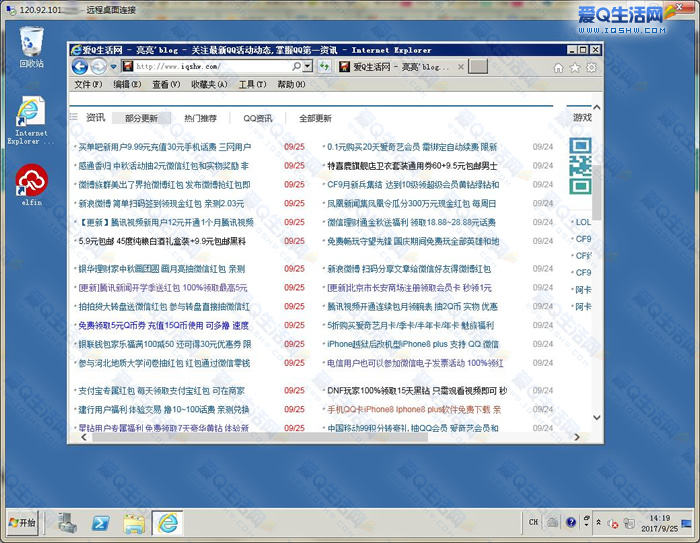Click the horizontal scrollbar left arrow
Image resolution: width=700 pixels, height=543 pixels.
[x=84, y=437]
